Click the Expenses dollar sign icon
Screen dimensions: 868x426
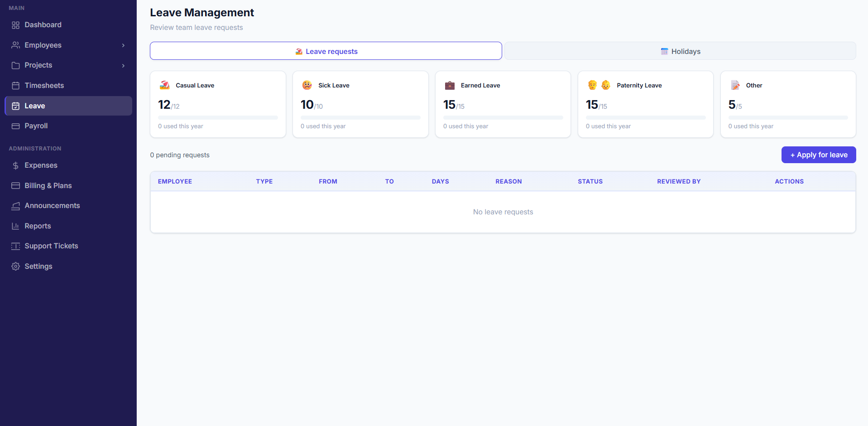(x=15, y=165)
